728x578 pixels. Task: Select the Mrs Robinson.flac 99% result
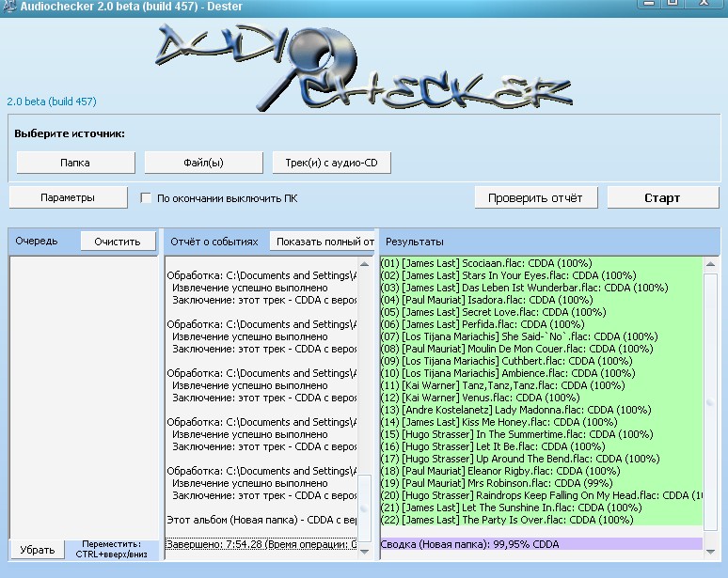pos(489,483)
